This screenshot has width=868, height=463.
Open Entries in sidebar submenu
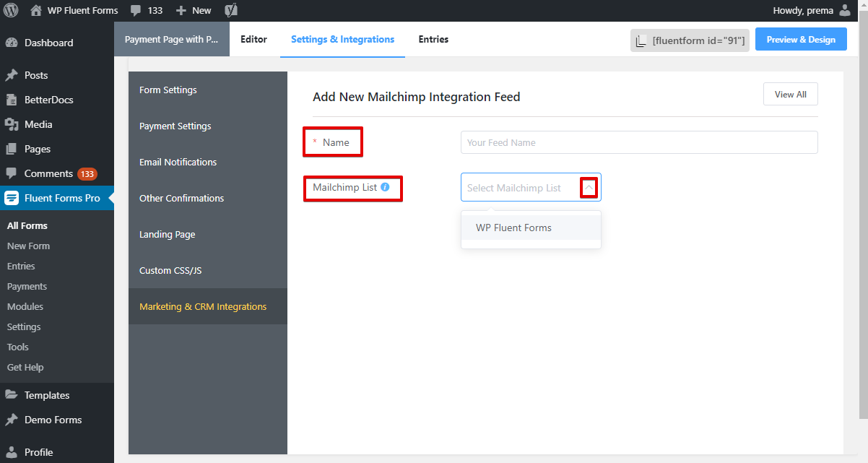point(21,267)
